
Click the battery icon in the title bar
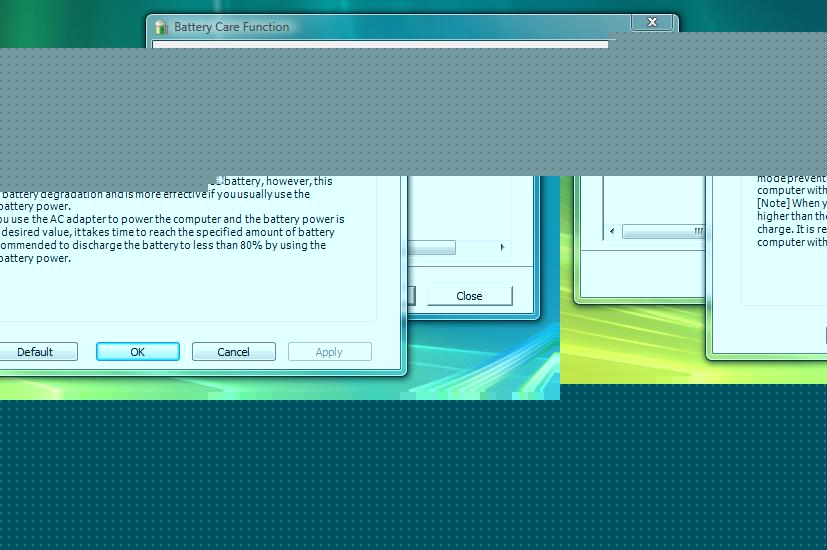161,27
